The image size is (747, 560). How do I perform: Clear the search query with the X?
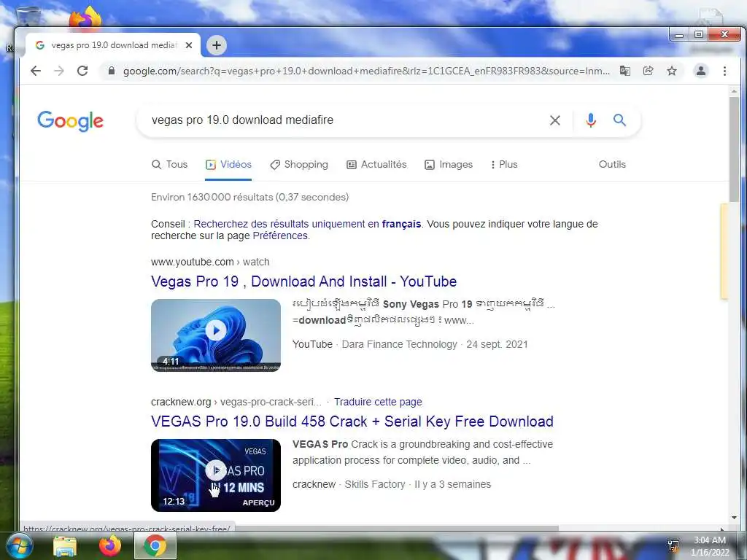(x=555, y=120)
